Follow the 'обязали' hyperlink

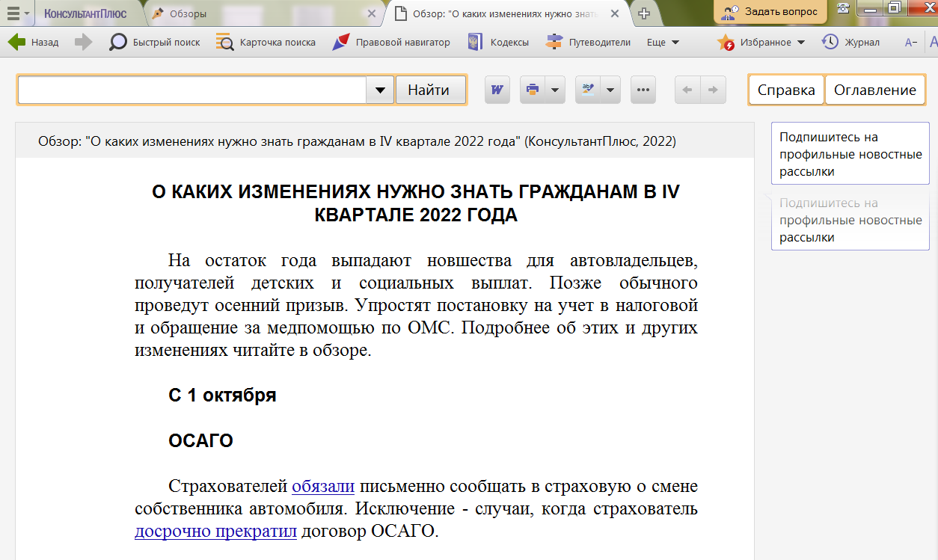point(322,487)
